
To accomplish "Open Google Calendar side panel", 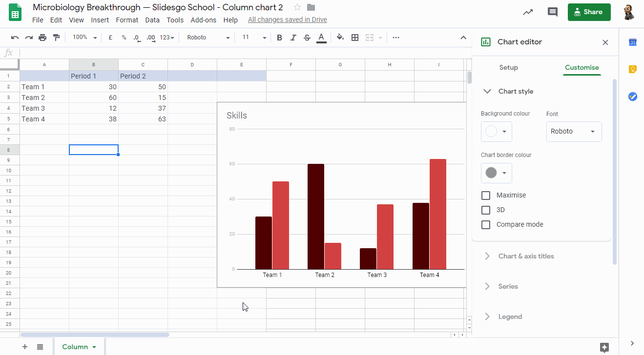I will [x=632, y=42].
